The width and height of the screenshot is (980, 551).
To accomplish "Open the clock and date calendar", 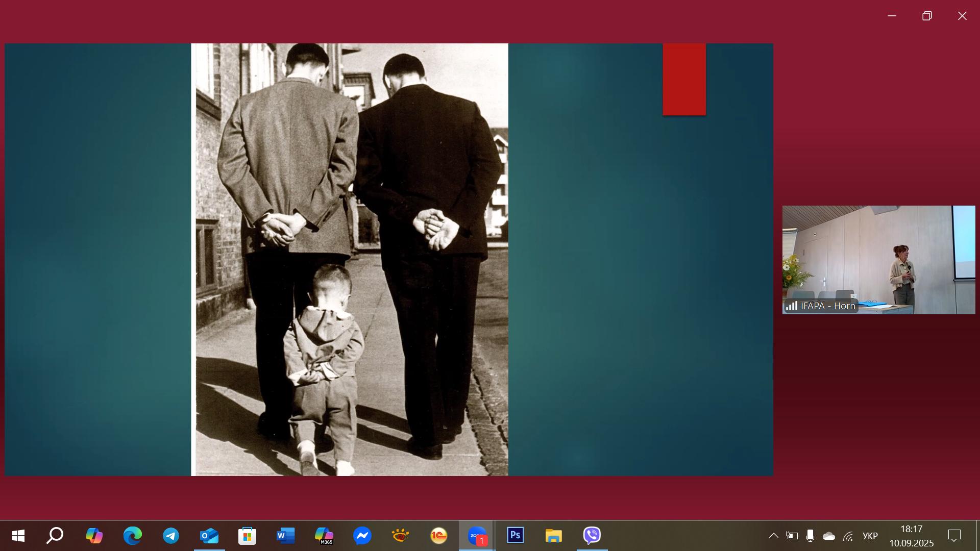I will point(911,536).
